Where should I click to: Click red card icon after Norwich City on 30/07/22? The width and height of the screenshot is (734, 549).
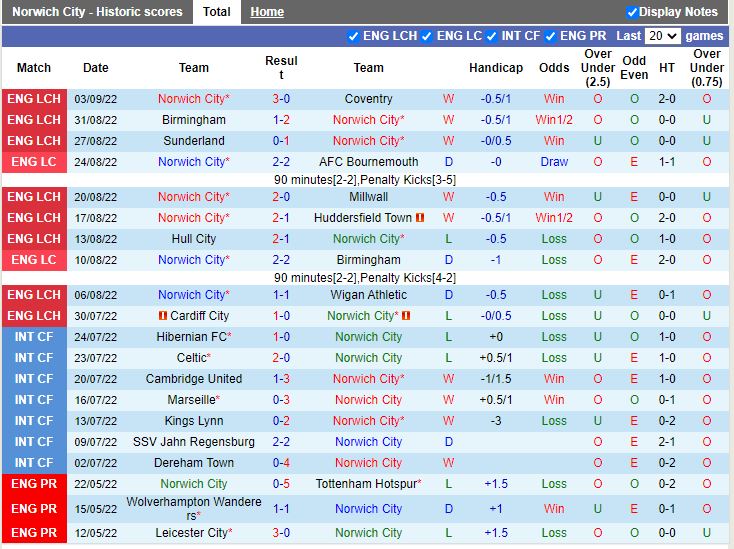click(x=406, y=316)
